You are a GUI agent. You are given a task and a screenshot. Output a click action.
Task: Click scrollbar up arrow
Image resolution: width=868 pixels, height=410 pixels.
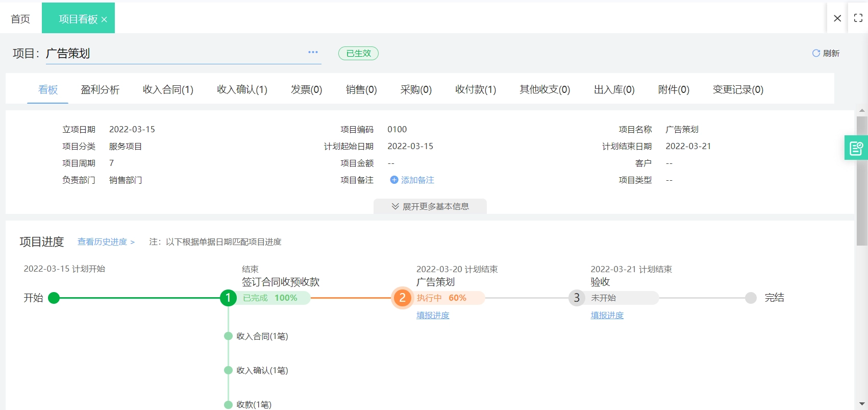[x=862, y=111]
